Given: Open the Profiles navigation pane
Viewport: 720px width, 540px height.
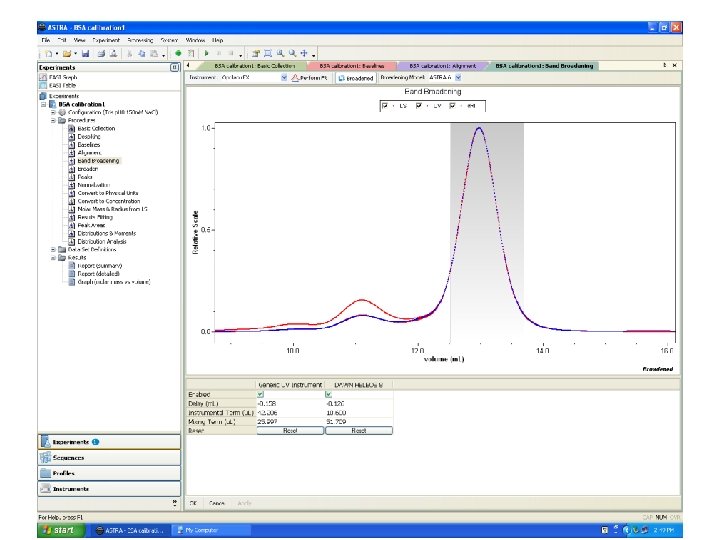Looking at the screenshot, I should coord(109,473).
